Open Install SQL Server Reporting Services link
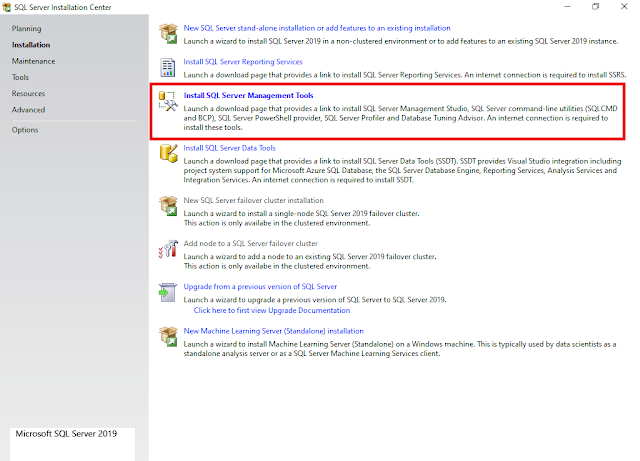Image resolution: width=640 pixels, height=461 pixels. point(243,62)
